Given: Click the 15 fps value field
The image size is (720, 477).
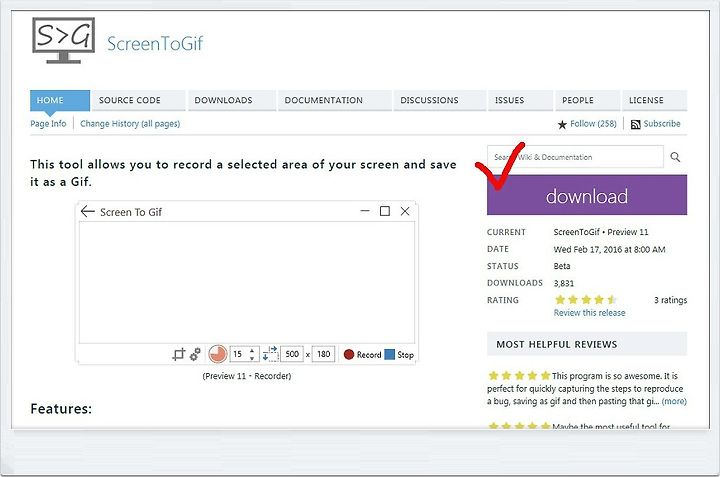Looking at the screenshot, I should tap(239, 354).
